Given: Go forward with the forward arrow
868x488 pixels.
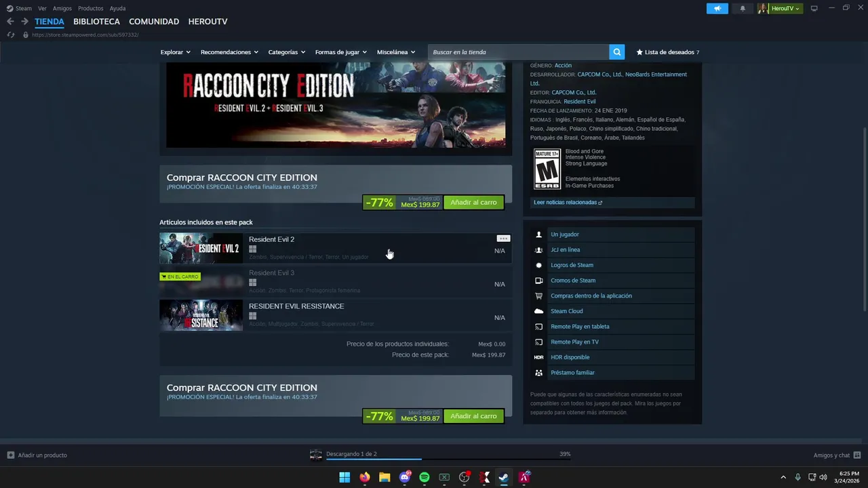Looking at the screenshot, I should point(24,22).
